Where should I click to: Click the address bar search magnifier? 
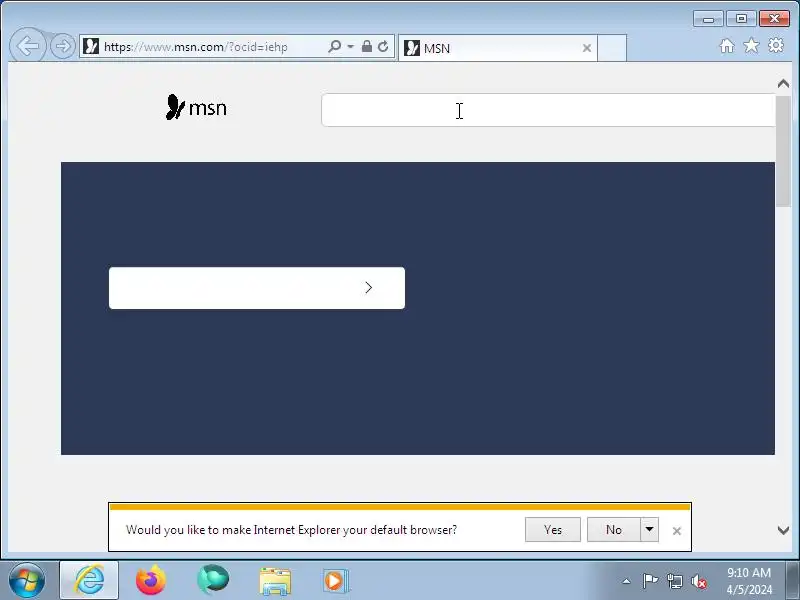pyautogui.click(x=335, y=46)
